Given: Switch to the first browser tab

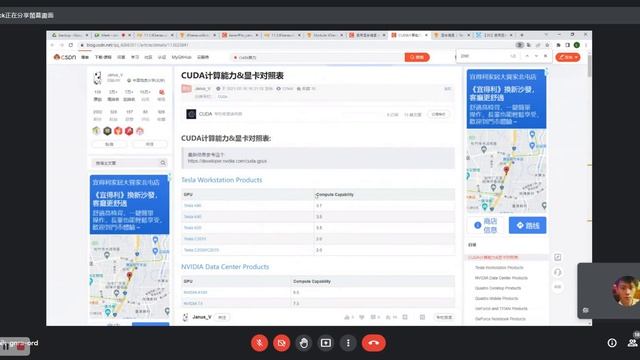Looking at the screenshot, I should point(69,36).
